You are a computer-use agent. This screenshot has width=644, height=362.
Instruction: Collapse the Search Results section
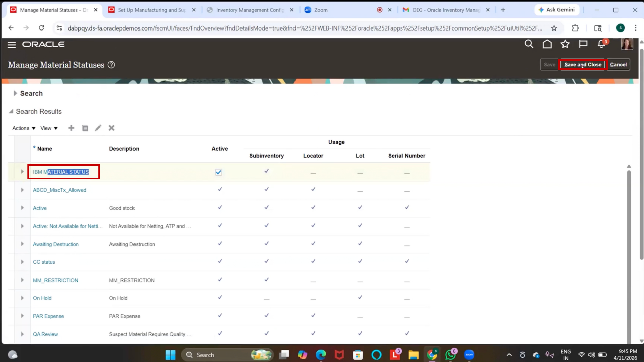11,111
